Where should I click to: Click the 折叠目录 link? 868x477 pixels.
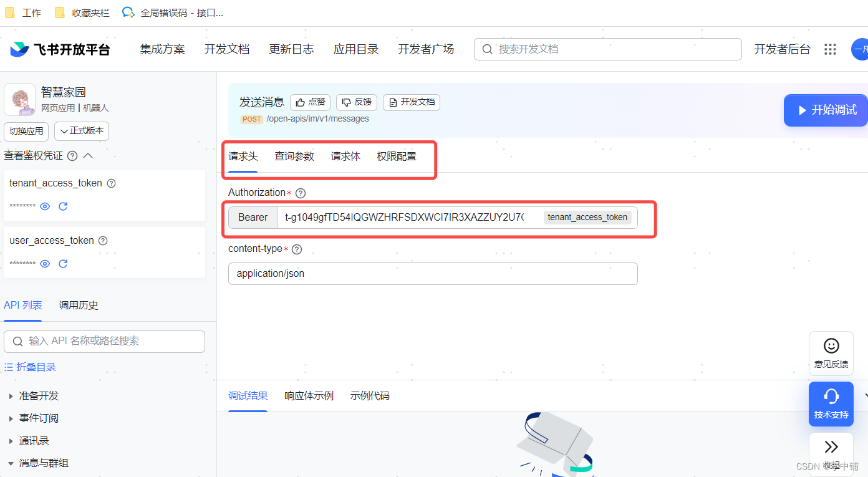(31, 367)
